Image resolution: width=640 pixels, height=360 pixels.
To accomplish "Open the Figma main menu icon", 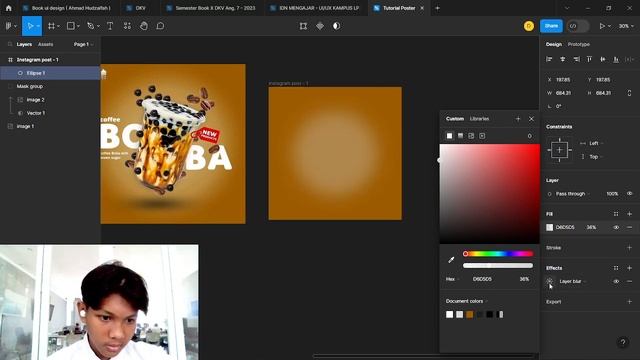I will click(x=9, y=26).
